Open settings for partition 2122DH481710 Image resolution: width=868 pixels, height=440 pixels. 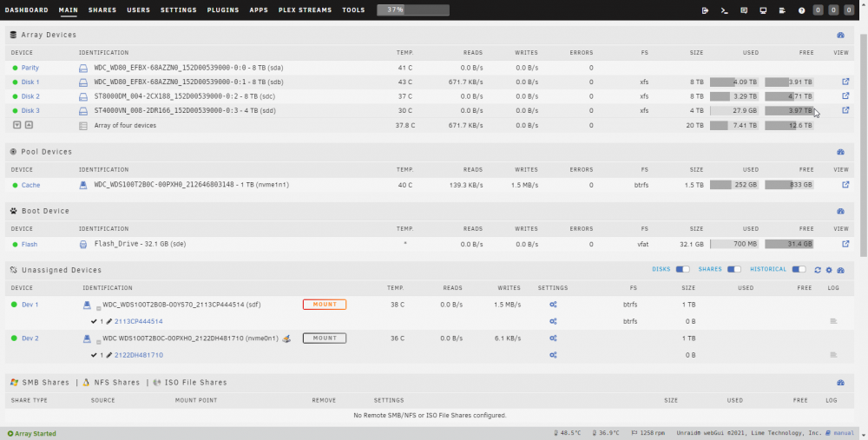(x=552, y=355)
